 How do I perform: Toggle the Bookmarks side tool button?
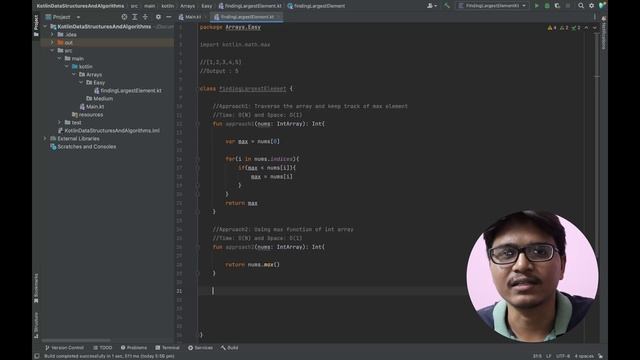coord(36,288)
